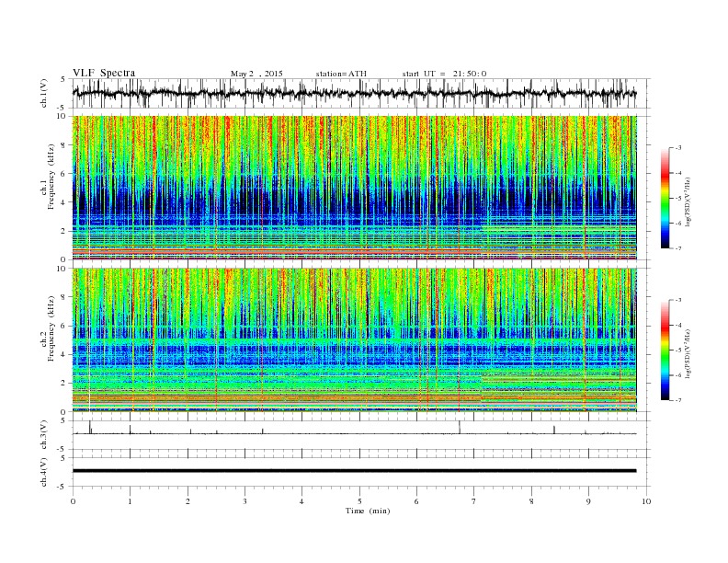Click the ch.1 waveform trace panel

(361, 93)
